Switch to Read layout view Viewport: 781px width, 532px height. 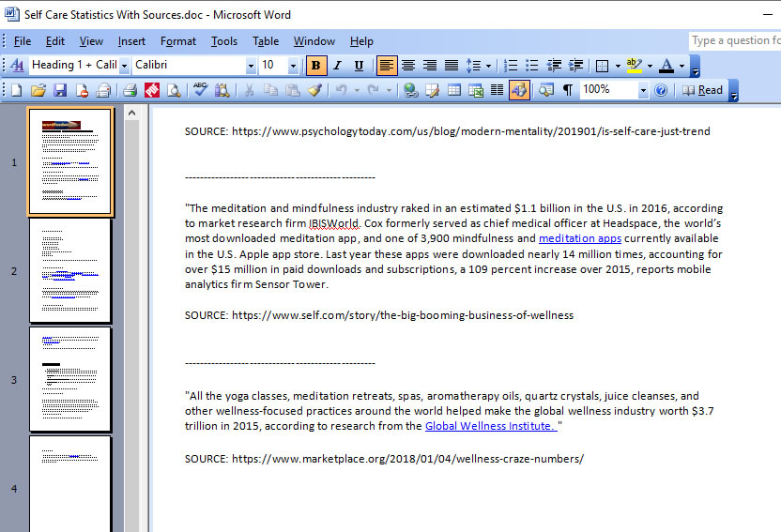click(703, 90)
